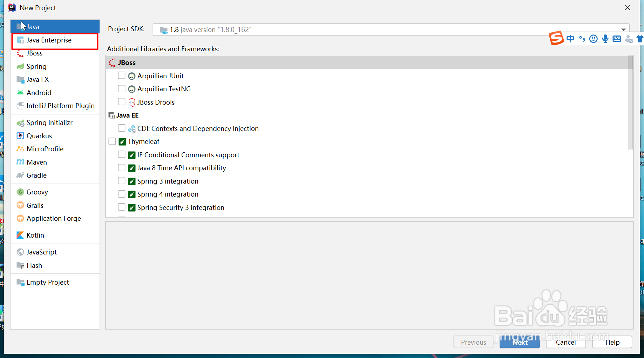Click the Spring leaf icon
The width and height of the screenshot is (644, 358).
coord(20,67)
